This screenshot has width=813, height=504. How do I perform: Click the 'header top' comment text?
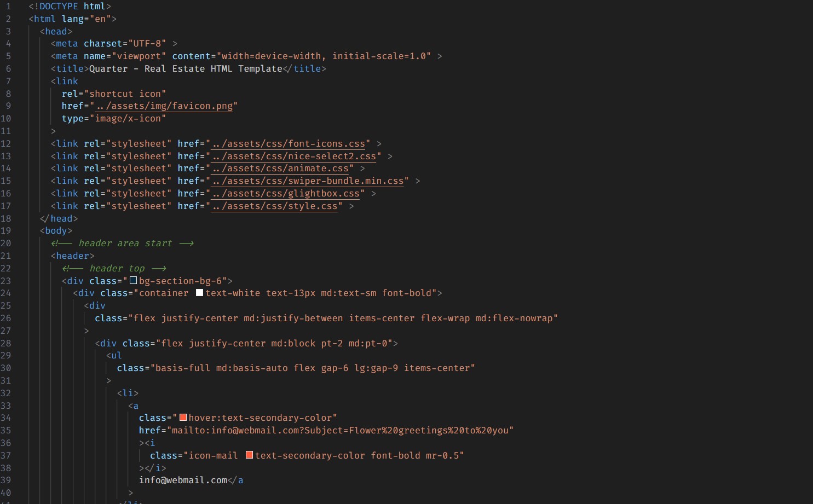[x=117, y=268]
